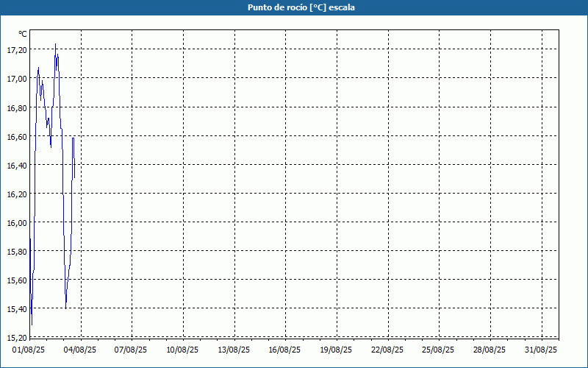Screen dimensions: 588x368
Task: Click the 13/08/25 date label
Action: click(x=234, y=350)
